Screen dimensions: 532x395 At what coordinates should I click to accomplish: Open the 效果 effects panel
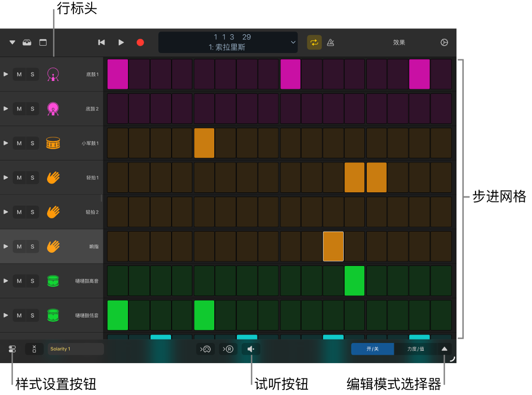tap(399, 43)
